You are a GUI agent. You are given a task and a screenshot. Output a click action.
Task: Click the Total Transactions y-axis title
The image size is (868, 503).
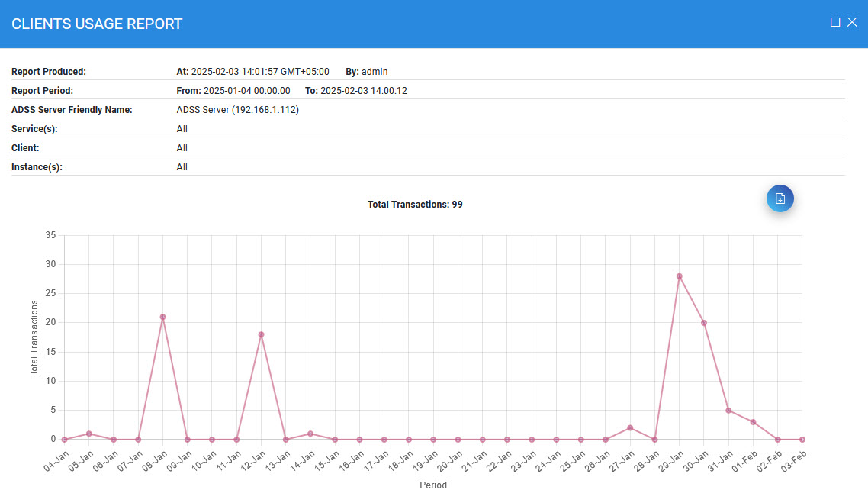click(34, 337)
